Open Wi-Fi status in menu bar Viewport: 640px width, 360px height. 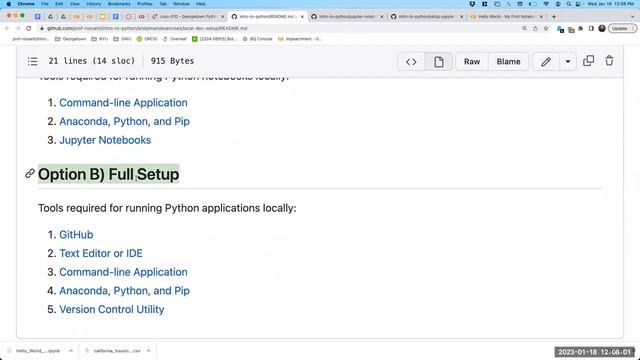(x=546, y=4)
